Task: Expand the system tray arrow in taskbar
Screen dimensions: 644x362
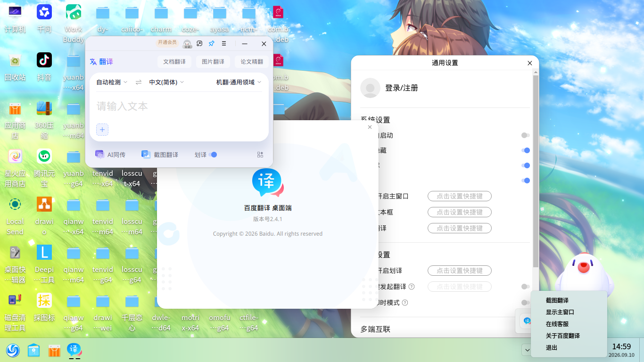Action: tap(526, 350)
